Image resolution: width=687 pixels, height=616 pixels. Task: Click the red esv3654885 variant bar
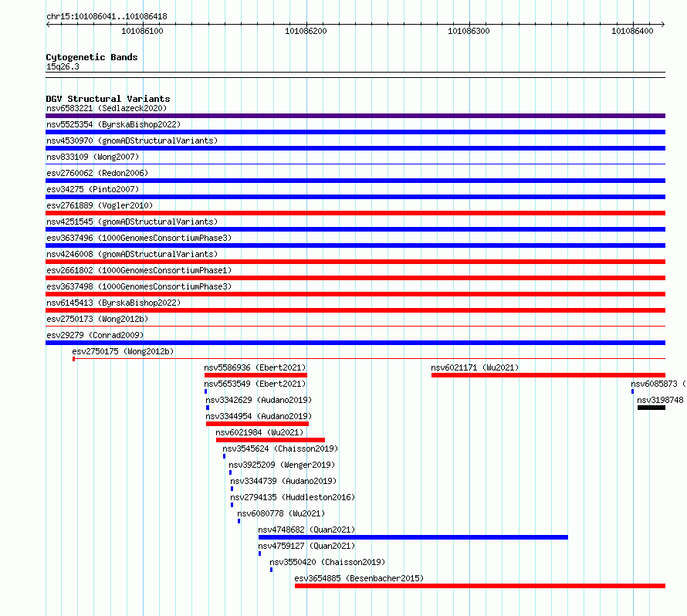[480, 586]
